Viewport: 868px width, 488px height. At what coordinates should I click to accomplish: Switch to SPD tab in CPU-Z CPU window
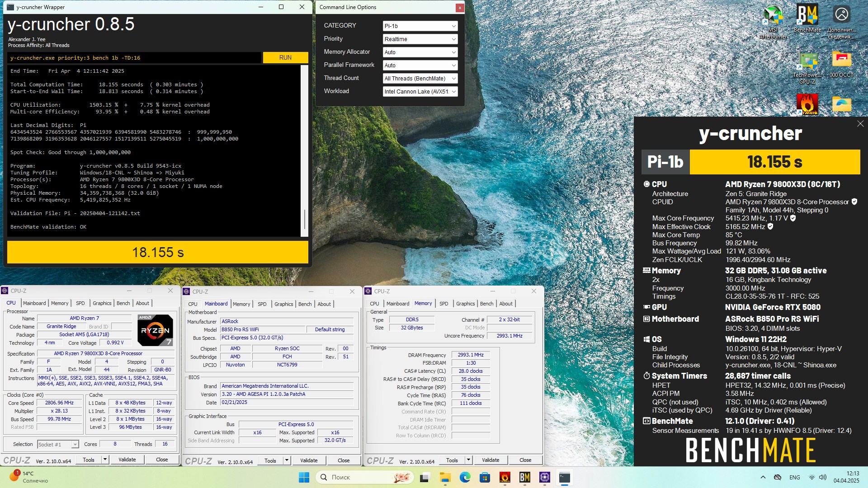pos(80,303)
